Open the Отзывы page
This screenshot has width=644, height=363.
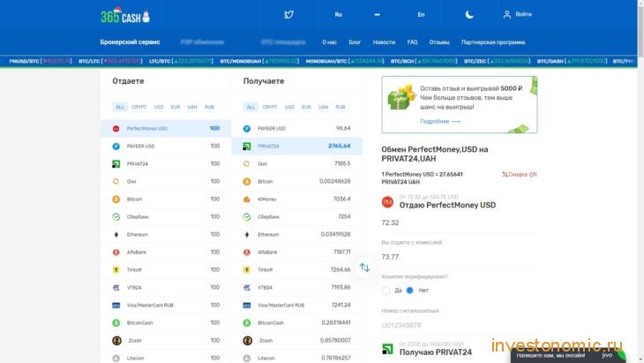(x=439, y=42)
